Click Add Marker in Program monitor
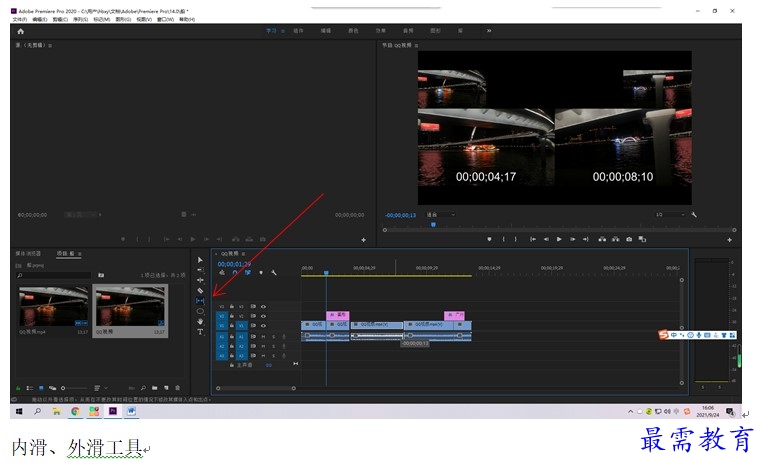762x471 pixels. 489,239
